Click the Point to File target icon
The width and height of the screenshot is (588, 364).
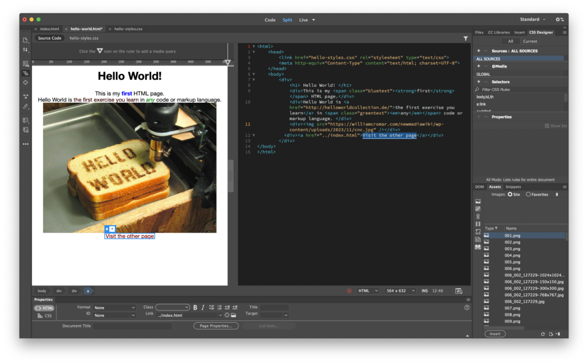(x=227, y=315)
